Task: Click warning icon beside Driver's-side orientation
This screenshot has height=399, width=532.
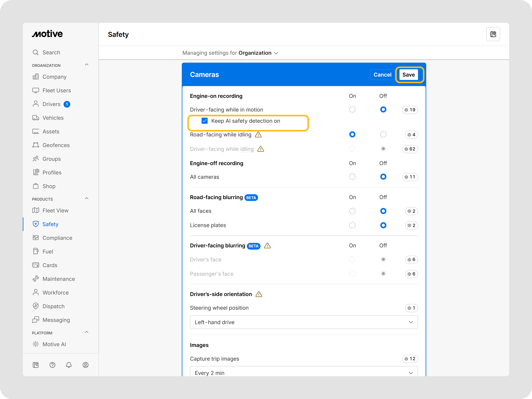Action: tap(259, 294)
